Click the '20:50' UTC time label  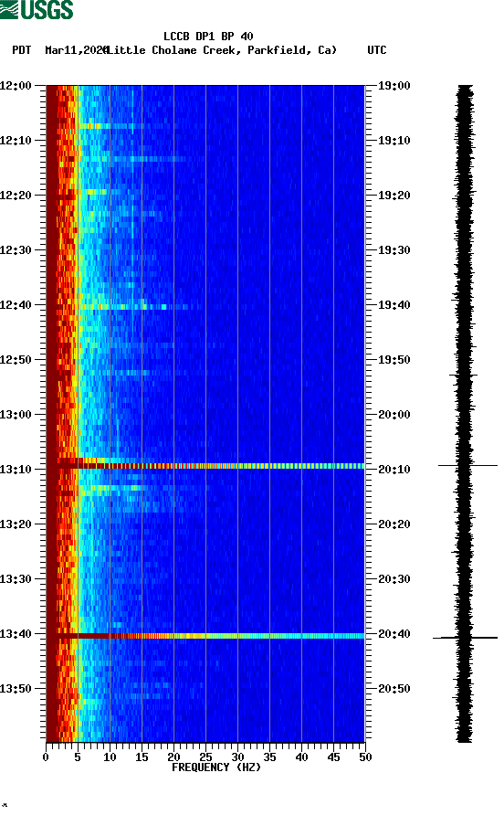[394, 689]
